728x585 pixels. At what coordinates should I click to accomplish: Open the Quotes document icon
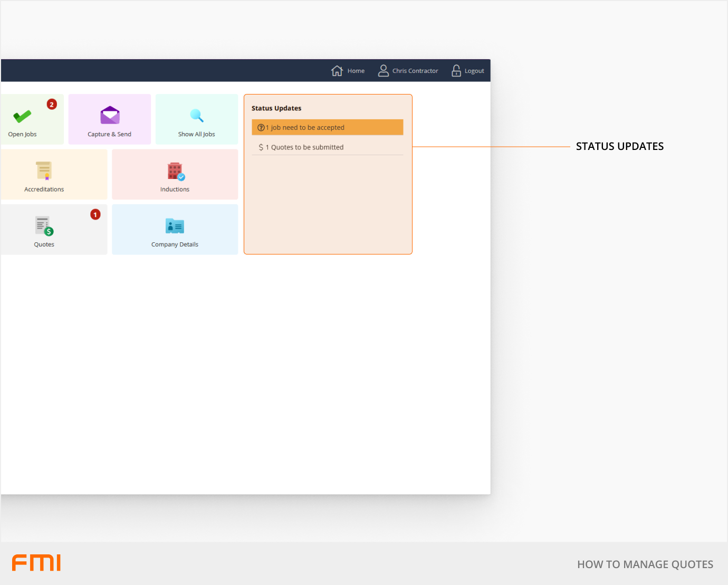click(x=44, y=226)
